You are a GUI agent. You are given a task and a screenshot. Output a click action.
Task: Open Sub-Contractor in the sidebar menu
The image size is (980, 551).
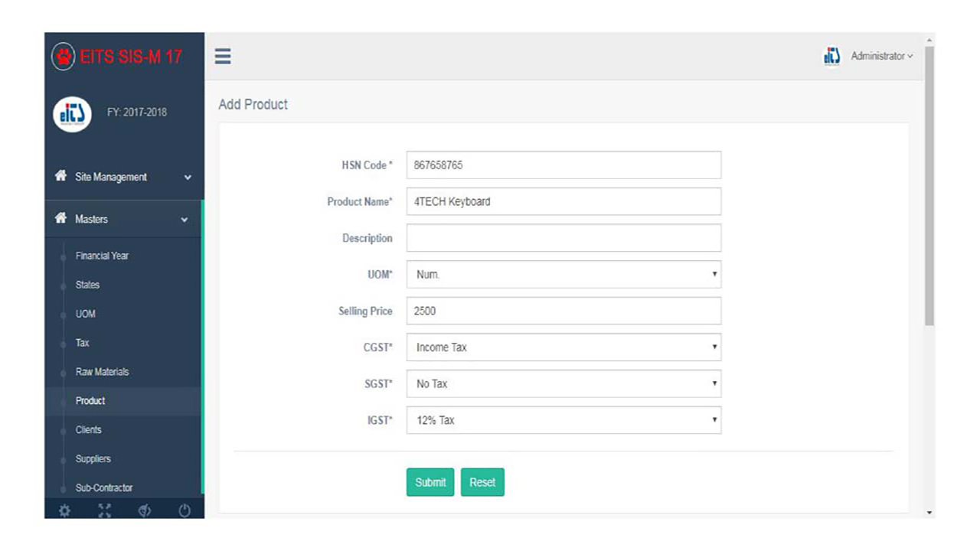click(x=103, y=487)
